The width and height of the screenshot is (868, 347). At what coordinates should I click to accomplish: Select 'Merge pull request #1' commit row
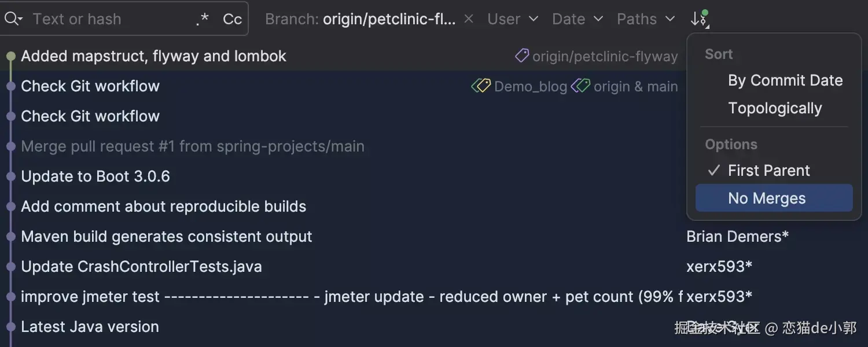pyautogui.click(x=193, y=146)
